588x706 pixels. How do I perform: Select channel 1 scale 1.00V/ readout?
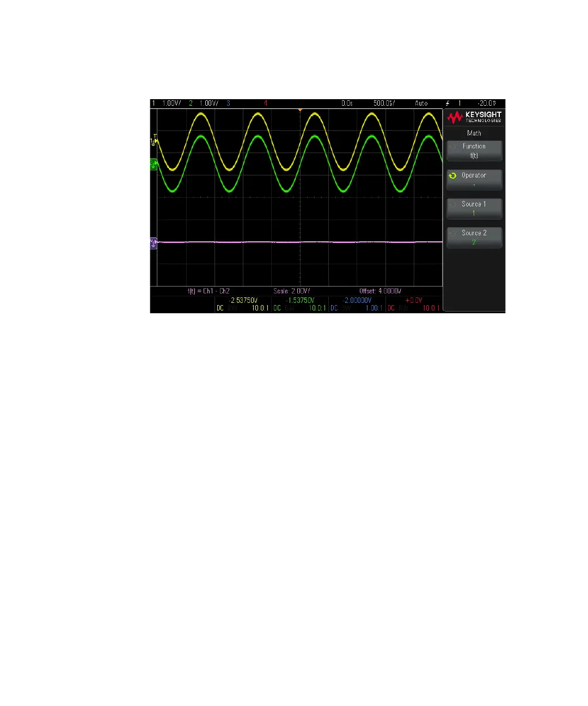click(171, 103)
